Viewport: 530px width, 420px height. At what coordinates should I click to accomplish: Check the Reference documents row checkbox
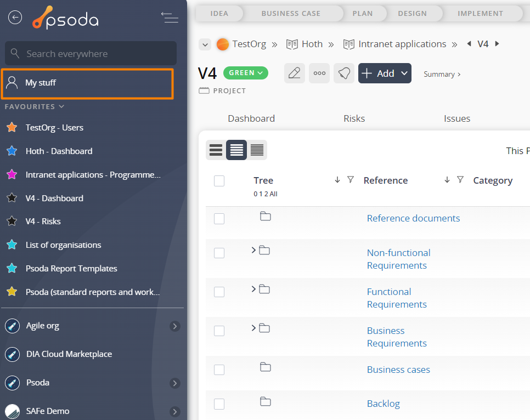(x=219, y=219)
